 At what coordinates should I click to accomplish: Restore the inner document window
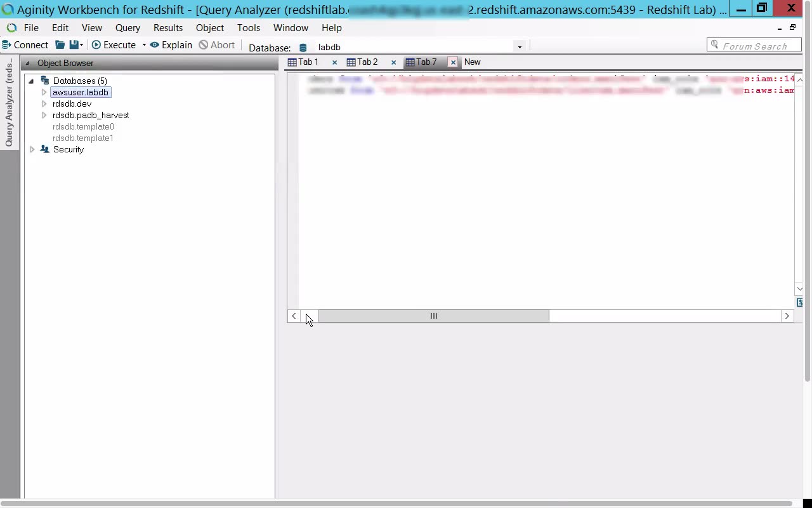[x=792, y=28]
